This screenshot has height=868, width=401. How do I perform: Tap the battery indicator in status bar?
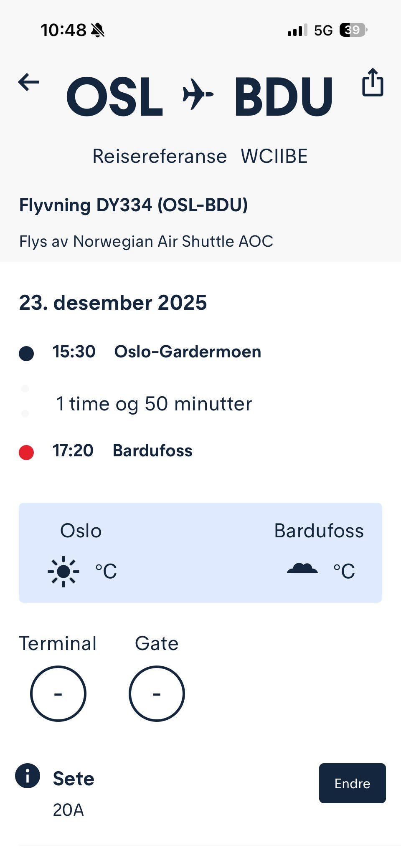point(353,30)
